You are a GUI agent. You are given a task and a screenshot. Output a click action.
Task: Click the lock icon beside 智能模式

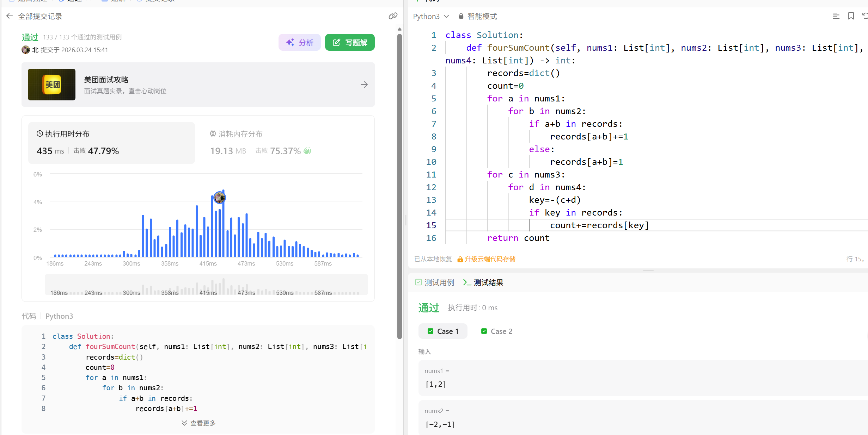tap(461, 16)
